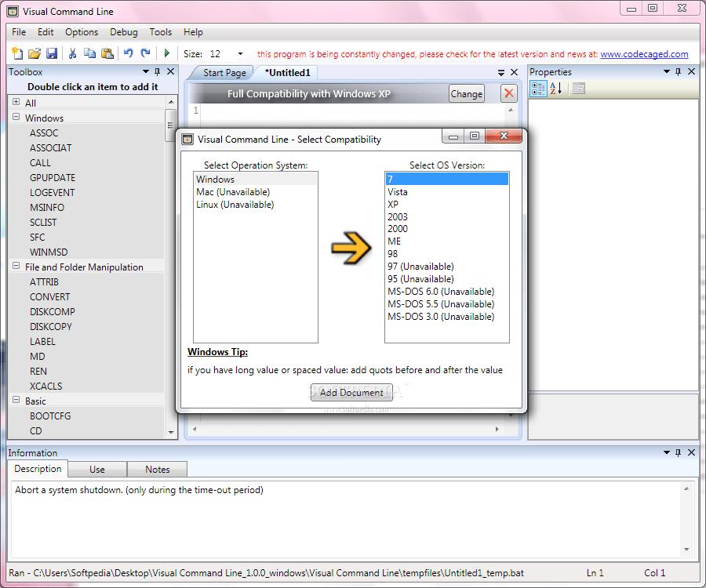Screen dimensions: 706x588
Task: Switch to the *Untitled1 tab
Action: [288, 73]
